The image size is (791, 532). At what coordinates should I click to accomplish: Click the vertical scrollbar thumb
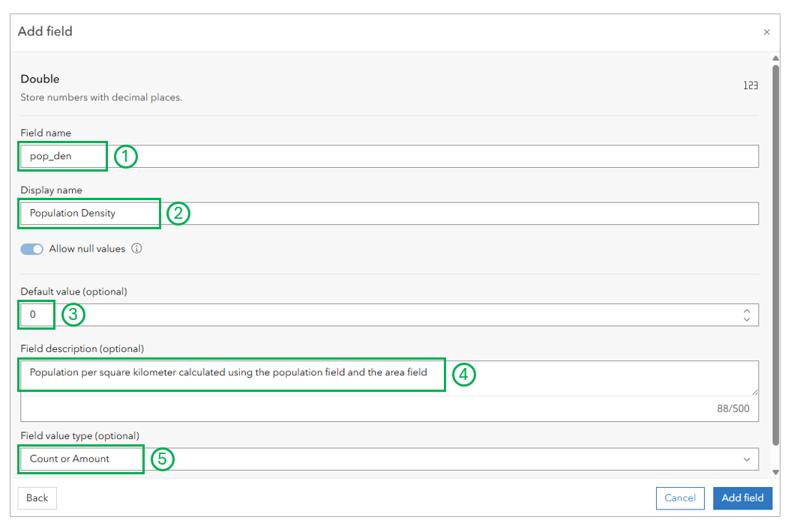pos(776,255)
